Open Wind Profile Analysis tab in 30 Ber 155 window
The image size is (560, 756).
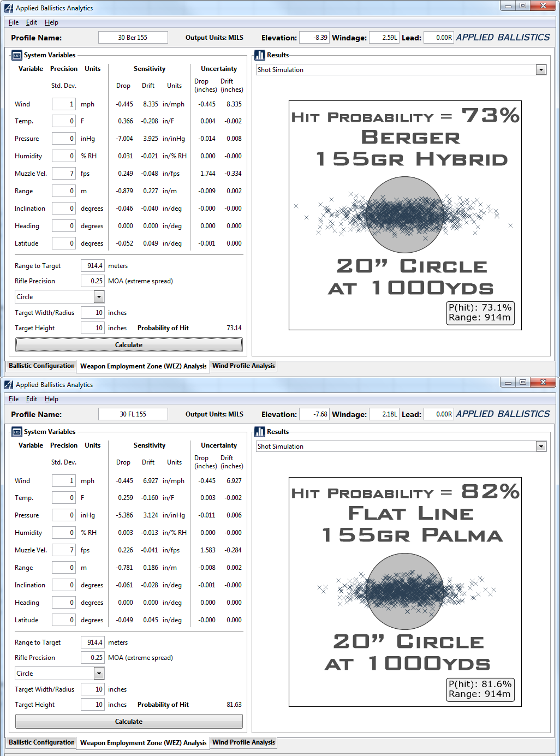coord(243,366)
